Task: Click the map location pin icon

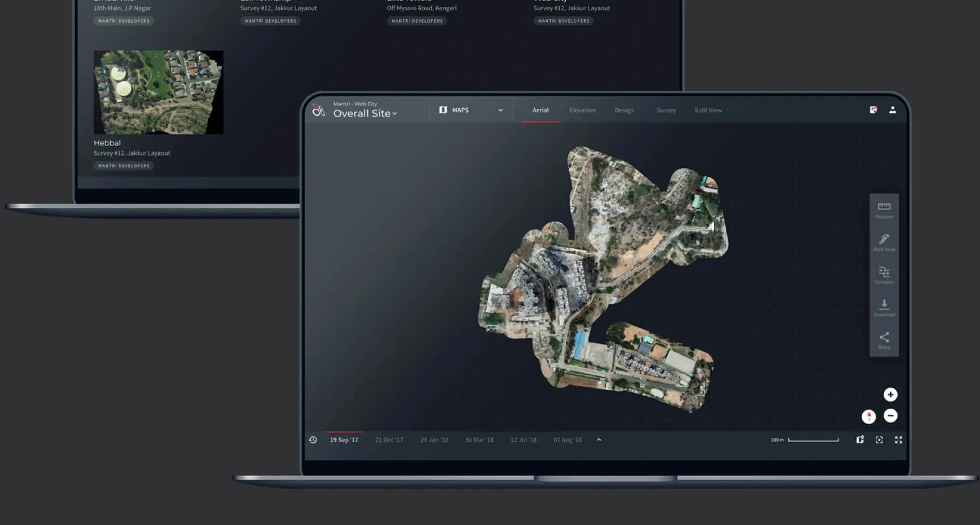Action: (x=860, y=440)
